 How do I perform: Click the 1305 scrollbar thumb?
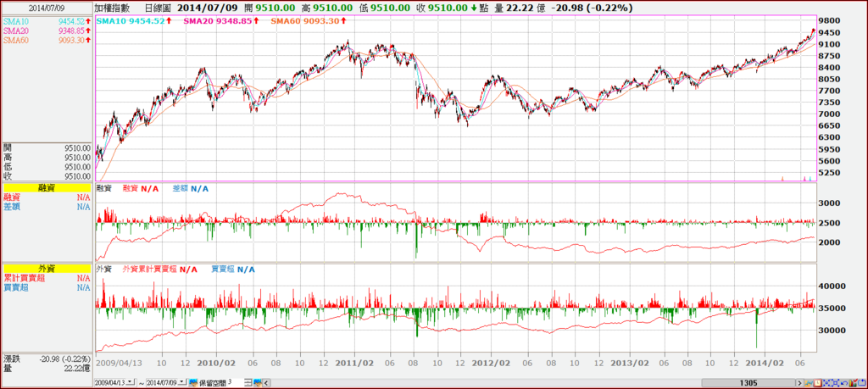tap(748, 383)
